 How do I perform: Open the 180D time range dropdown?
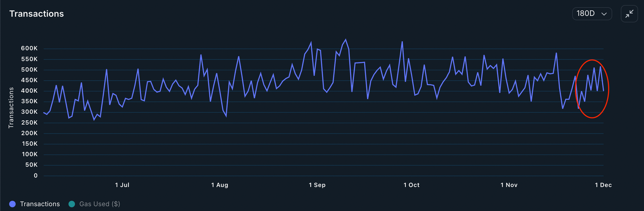coord(591,14)
